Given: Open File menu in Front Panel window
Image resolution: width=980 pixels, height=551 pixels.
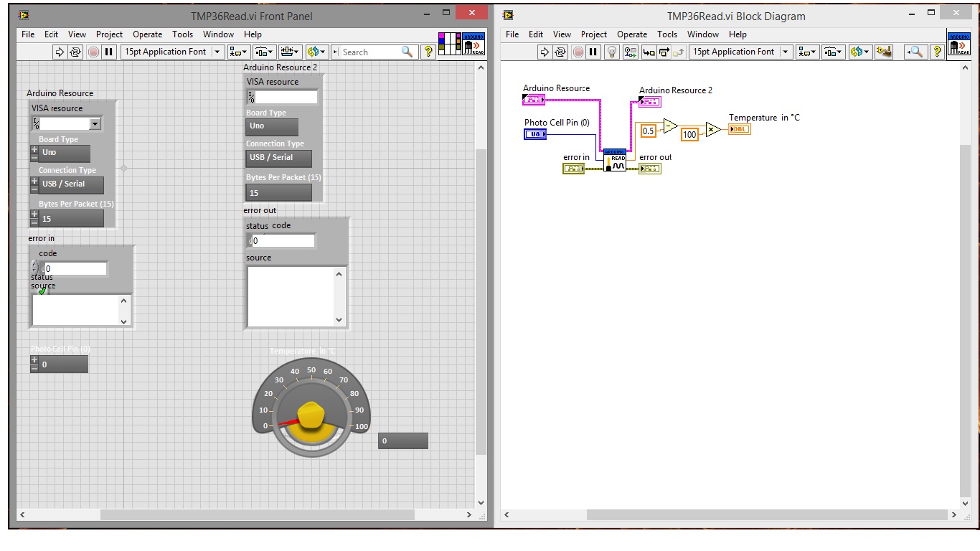Looking at the screenshot, I should pyautogui.click(x=28, y=34).
